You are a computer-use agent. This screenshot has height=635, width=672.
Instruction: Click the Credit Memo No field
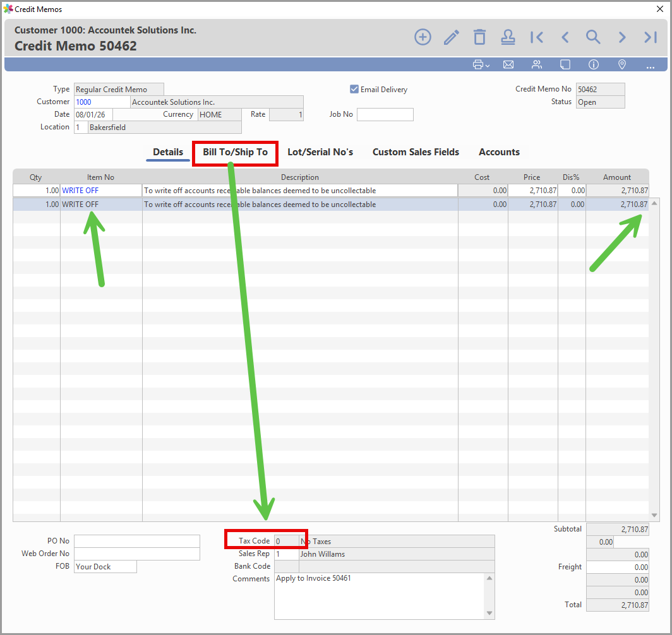(x=600, y=90)
